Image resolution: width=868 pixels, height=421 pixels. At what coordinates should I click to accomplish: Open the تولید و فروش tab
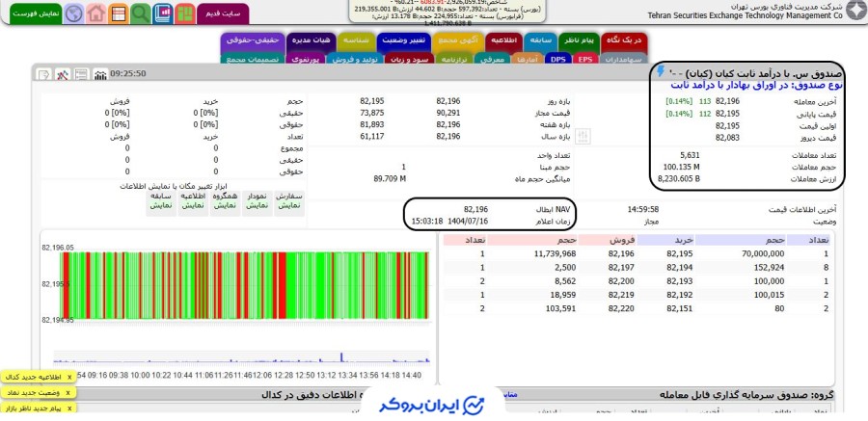pyautogui.click(x=354, y=59)
